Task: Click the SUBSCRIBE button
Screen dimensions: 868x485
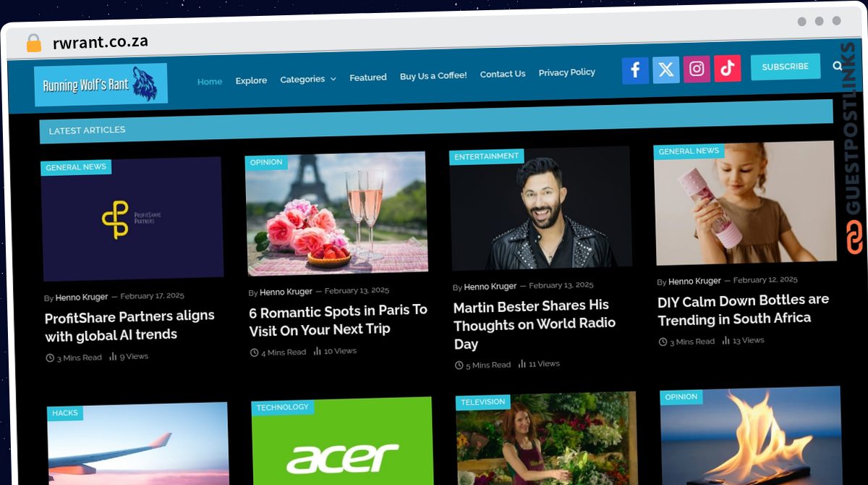Action: click(x=786, y=67)
